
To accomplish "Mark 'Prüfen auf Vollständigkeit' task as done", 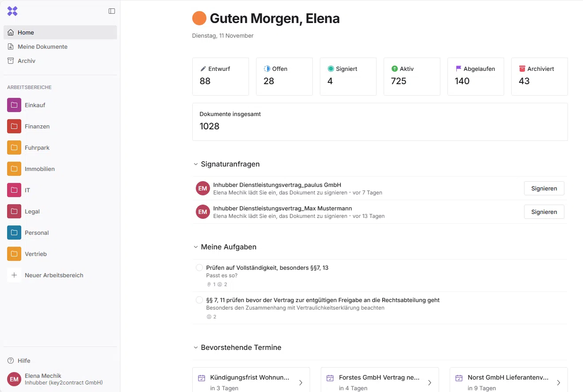I will tap(199, 268).
